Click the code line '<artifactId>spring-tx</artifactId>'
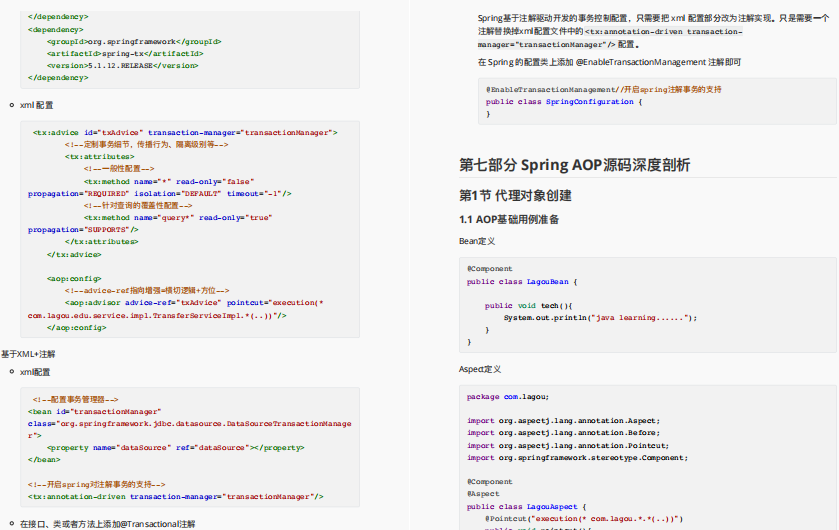Viewport: 839px width, 530px height. 125,53
